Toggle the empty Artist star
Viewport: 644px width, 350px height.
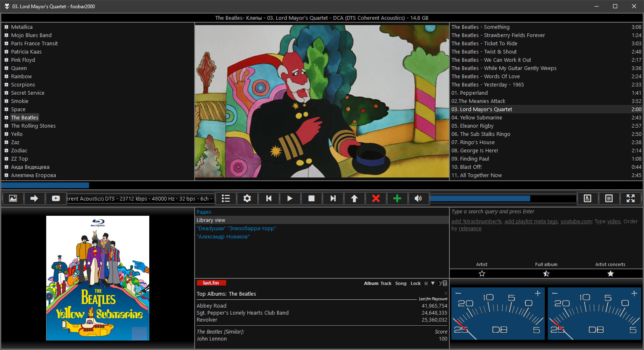pos(482,274)
